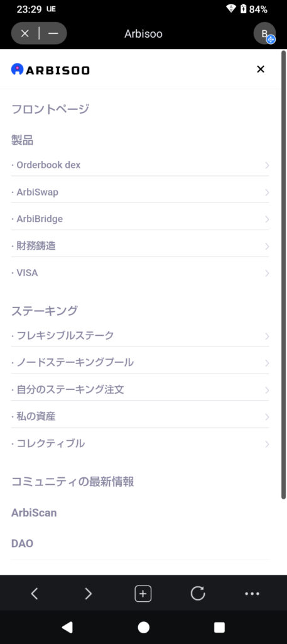This screenshot has height=644, width=287.
Task: Open the ArbiScan link
Action: pyautogui.click(x=34, y=513)
